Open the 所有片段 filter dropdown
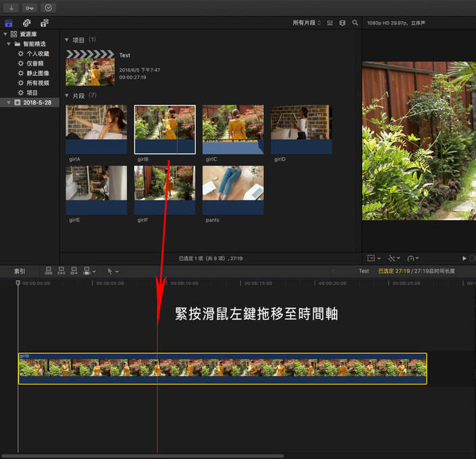 click(307, 23)
